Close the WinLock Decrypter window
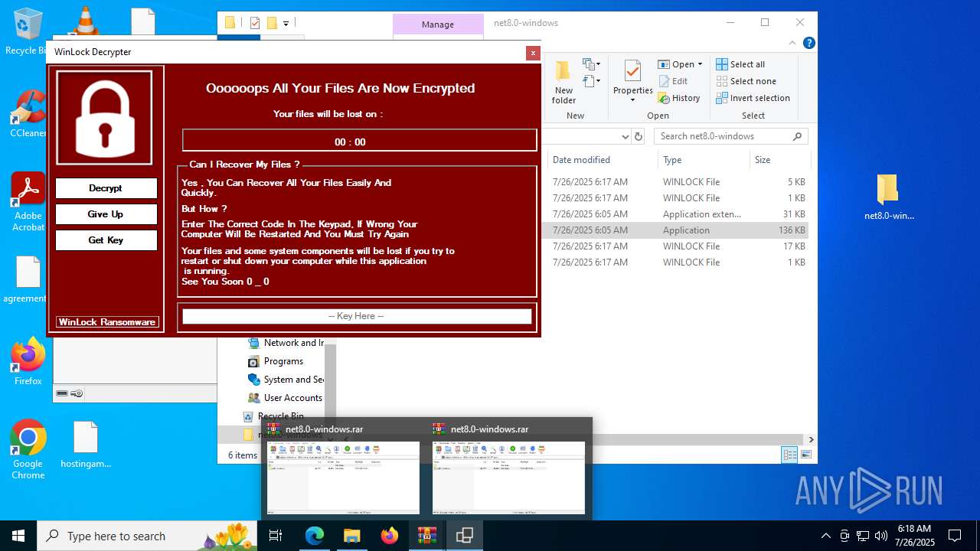This screenshot has width=980, height=551. pyautogui.click(x=533, y=53)
